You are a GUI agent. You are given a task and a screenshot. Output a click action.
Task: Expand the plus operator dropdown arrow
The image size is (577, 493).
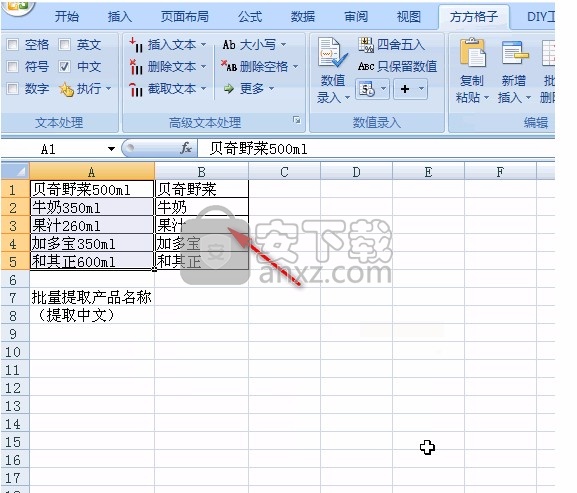[x=421, y=89]
